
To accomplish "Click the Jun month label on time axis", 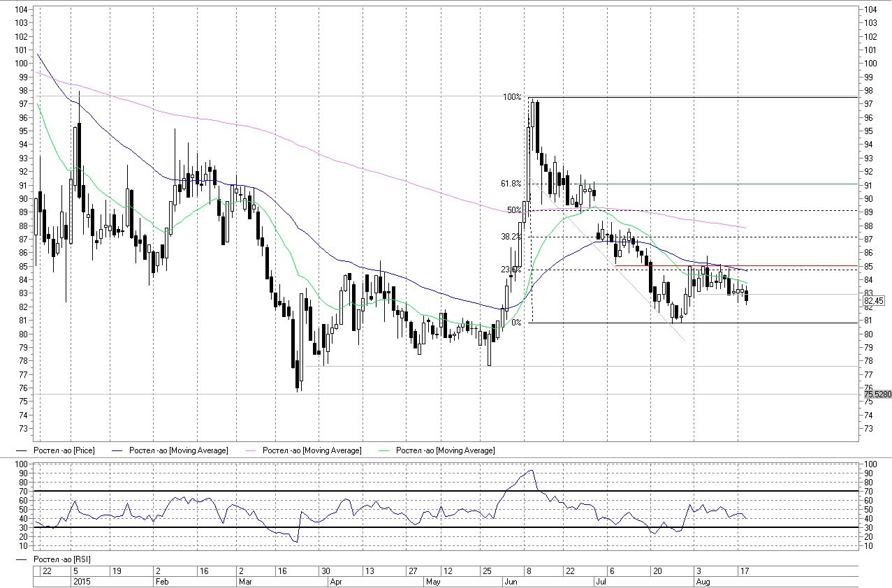I will pos(511,581).
